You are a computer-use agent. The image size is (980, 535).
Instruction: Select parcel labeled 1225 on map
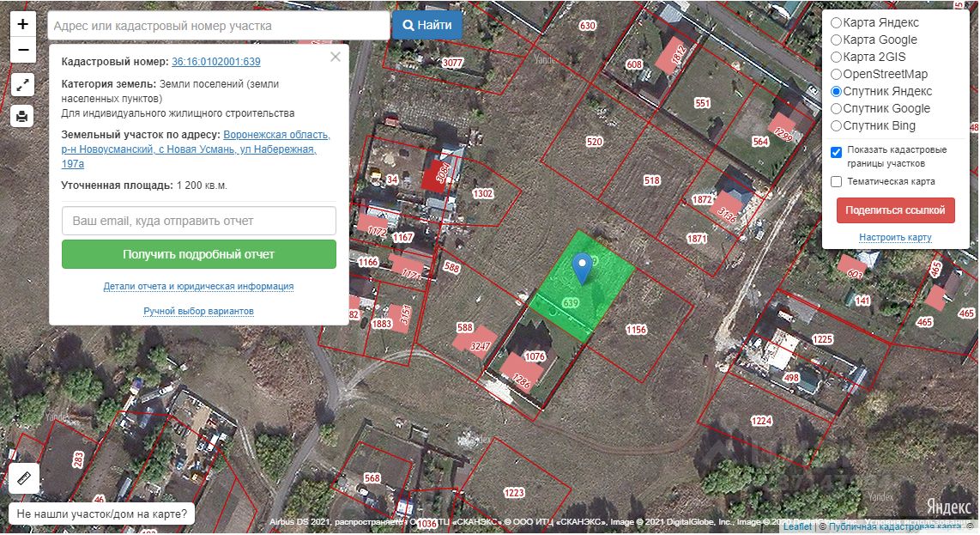tap(822, 339)
